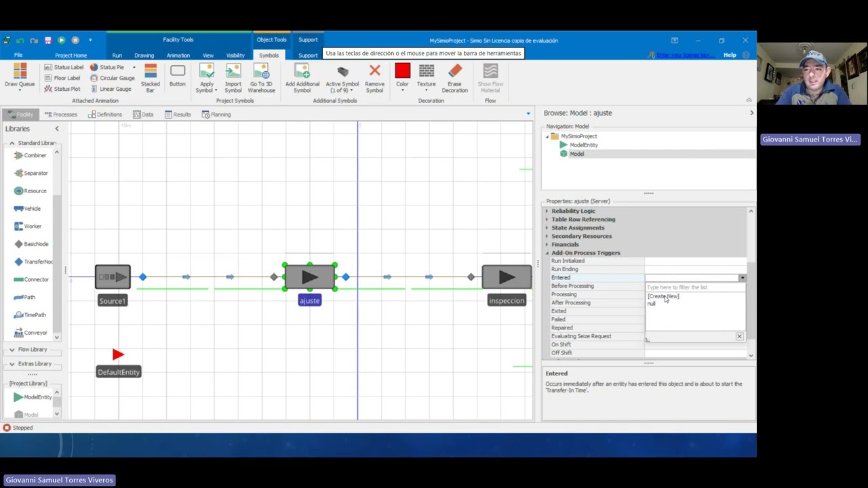Choose [Create New] in dropdown list

click(x=663, y=296)
